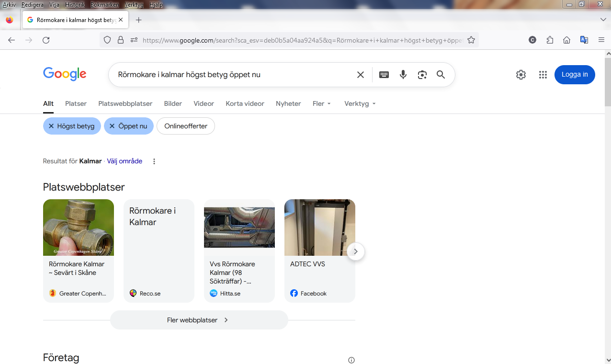Image resolution: width=611 pixels, height=364 pixels.
Task: Open Google quick settings gear
Action: 521,75
